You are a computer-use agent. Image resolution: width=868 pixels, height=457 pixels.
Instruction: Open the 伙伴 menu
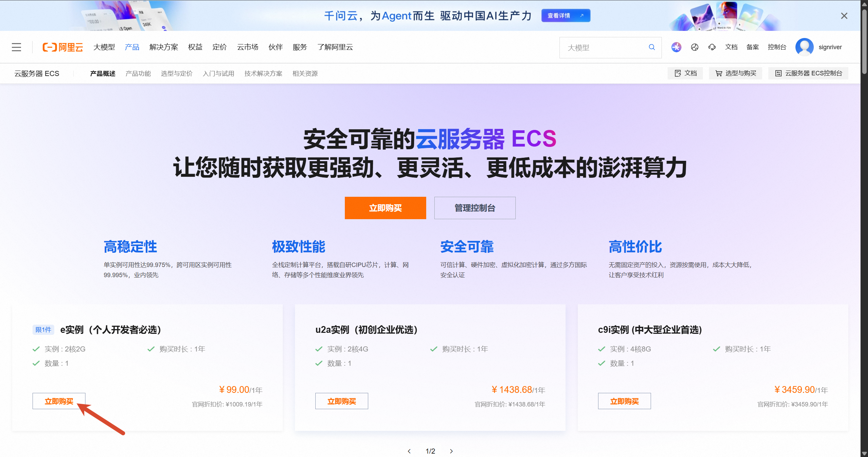276,47
